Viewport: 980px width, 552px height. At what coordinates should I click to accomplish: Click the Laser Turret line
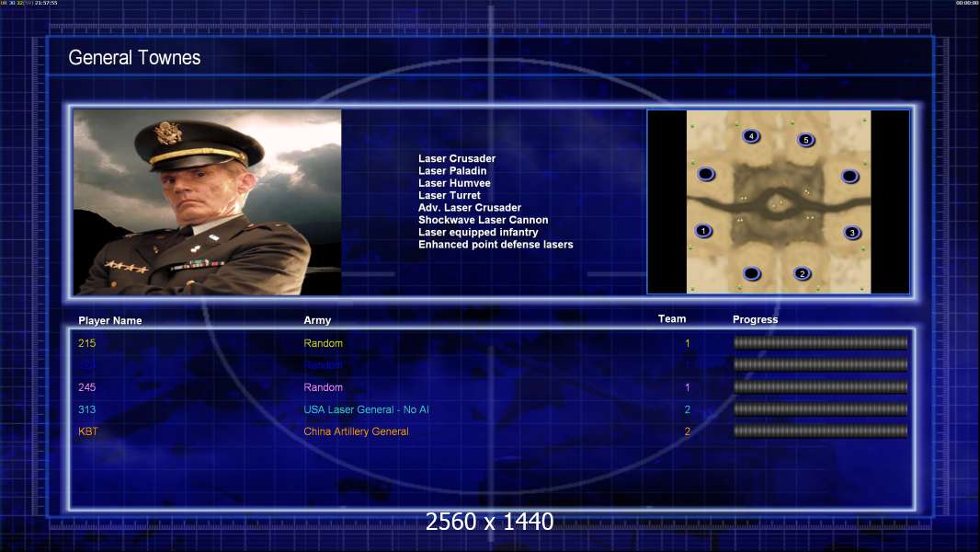click(450, 195)
